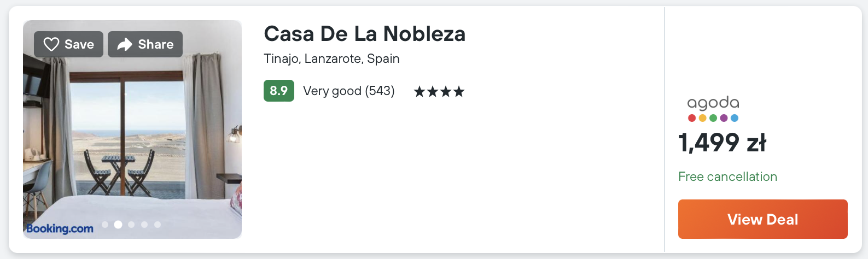This screenshot has height=259, width=868.
Task: Go to first photo carousel dot
Action: pyautogui.click(x=105, y=225)
